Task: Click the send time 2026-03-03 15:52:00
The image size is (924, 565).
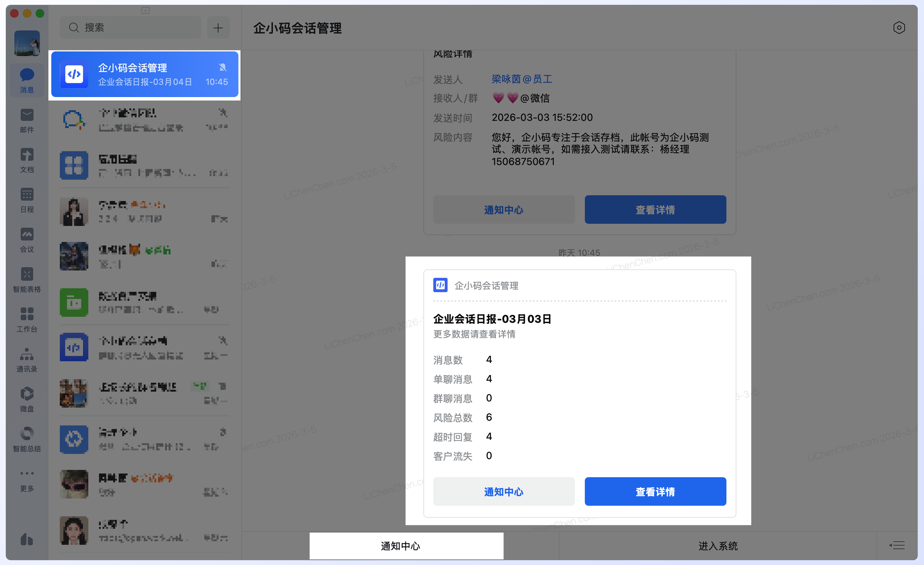Action: coord(542,117)
